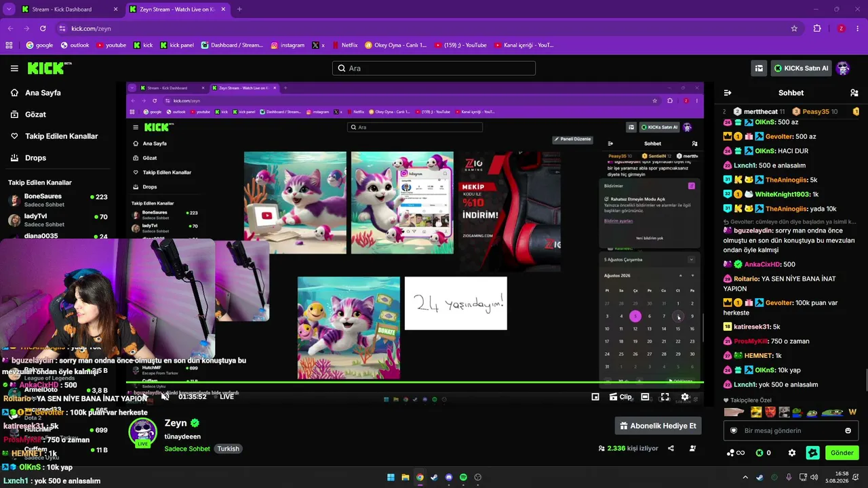This screenshot has width=868, height=488.
Task: Select the W emote in follower emotes
Action: pyautogui.click(x=852, y=412)
